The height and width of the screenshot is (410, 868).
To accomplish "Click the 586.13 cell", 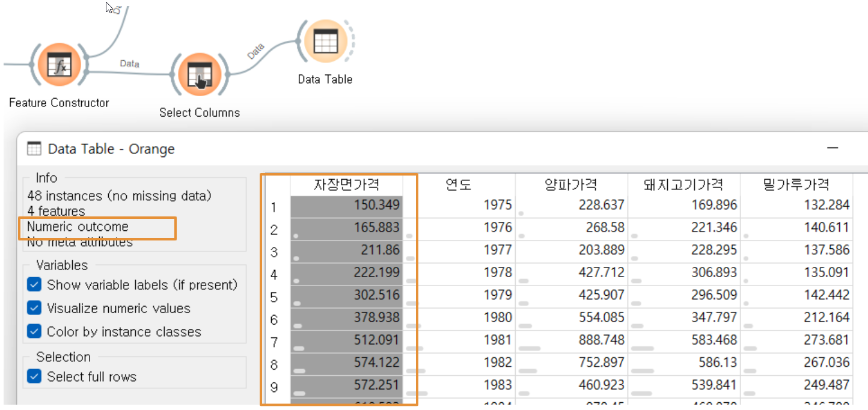I will (683, 363).
